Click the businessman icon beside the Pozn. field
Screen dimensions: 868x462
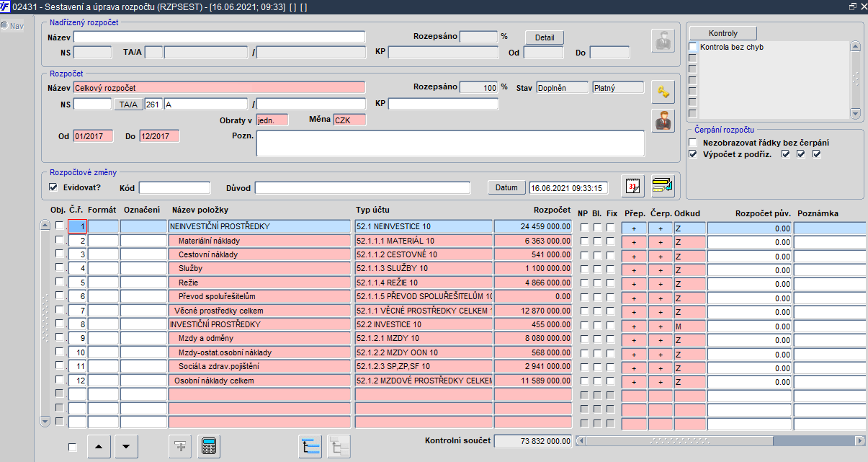click(x=663, y=120)
